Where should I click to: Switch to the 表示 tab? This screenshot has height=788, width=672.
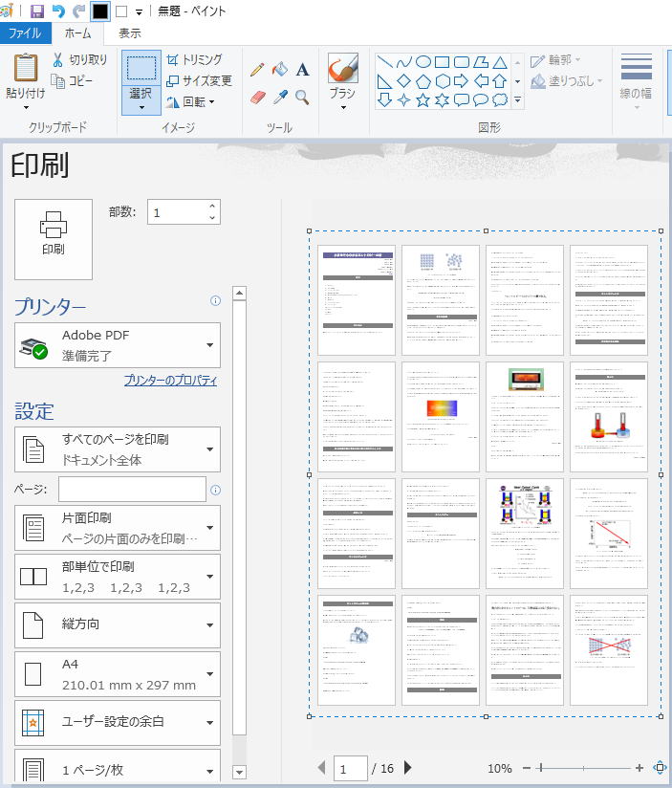[130, 33]
